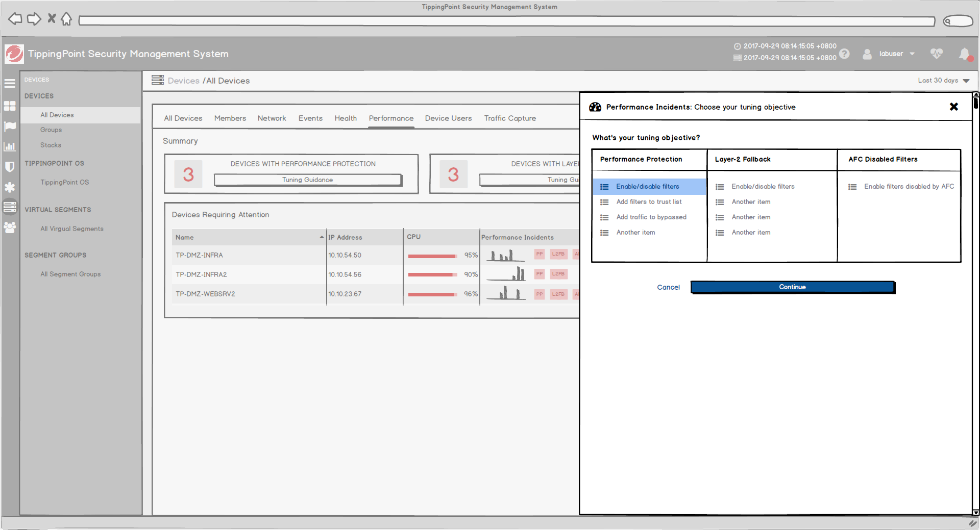
Task: Click the TP-DMZ-WEBSRV2 device name
Action: coord(205,294)
